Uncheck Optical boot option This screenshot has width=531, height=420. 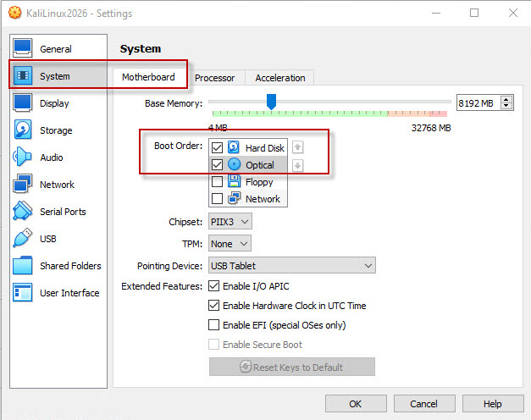(217, 164)
